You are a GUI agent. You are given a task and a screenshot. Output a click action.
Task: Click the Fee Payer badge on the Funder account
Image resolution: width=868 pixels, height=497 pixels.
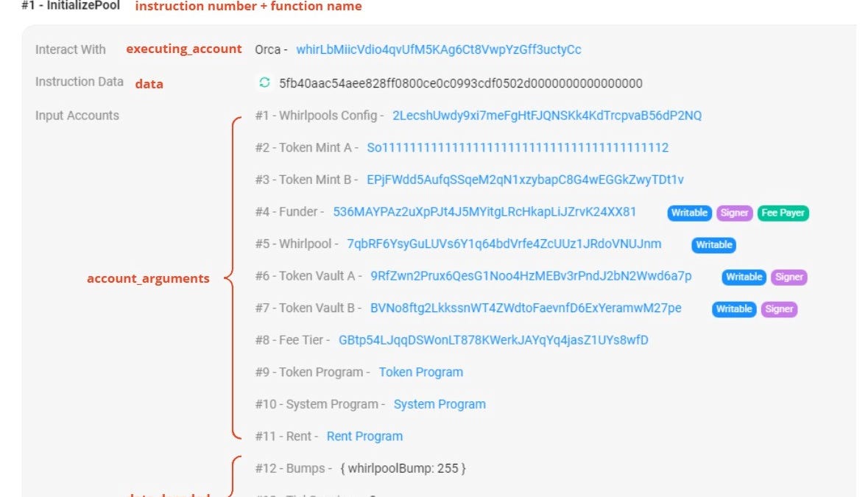[x=783, y=213]
